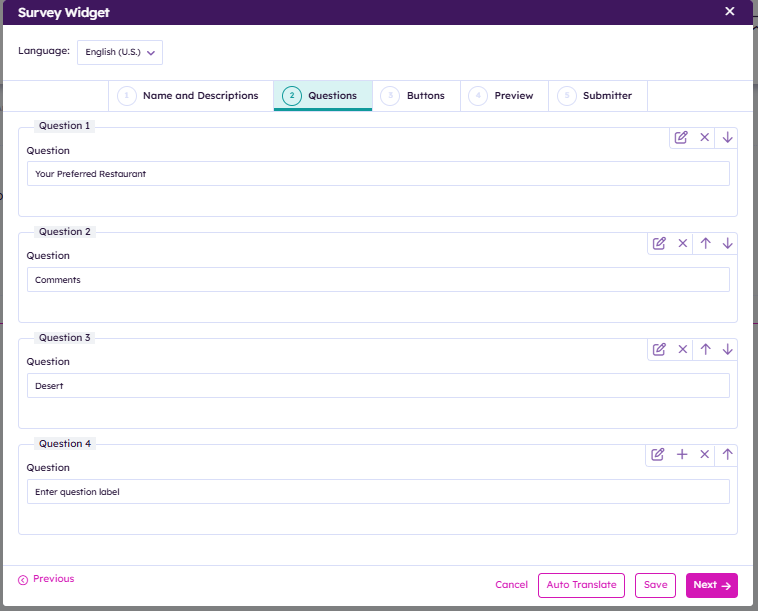The height and width of the screenshot is (611, 758).
Task: Move Question 2 up
Action: click(x=705, y=243)
